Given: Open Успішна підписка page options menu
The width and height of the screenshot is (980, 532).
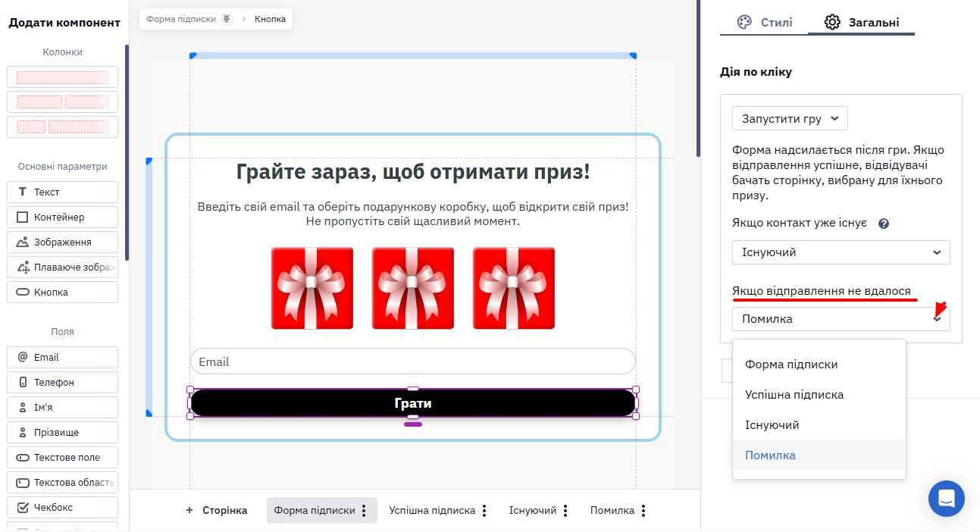Looking at the screenshot, I should 484,511.
